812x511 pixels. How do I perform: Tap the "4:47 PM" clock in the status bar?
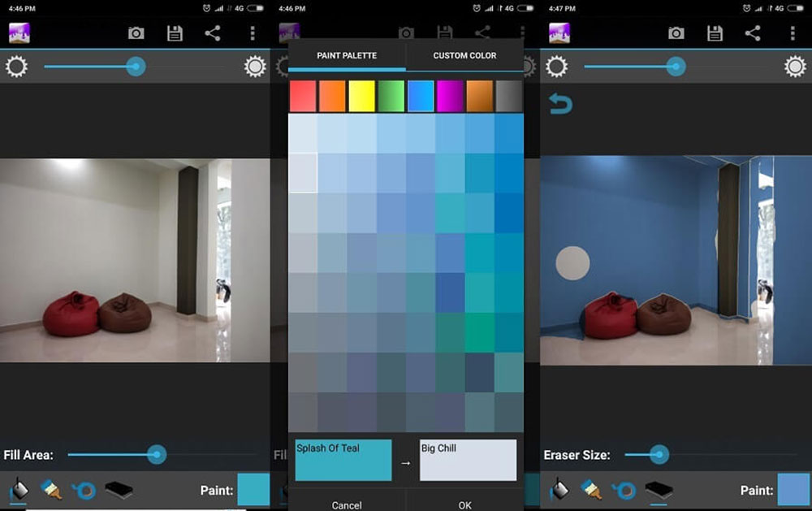pos(562,8)
